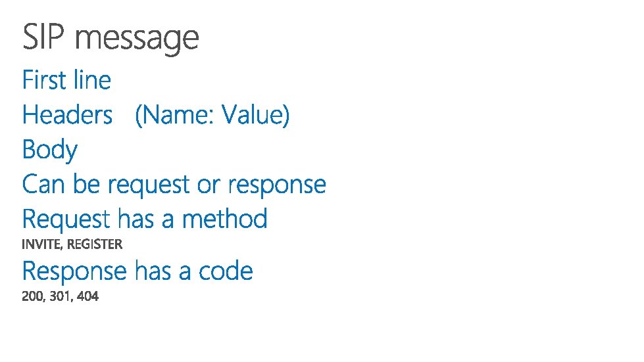Viewport: 644px width, 362px height.
Task: Select the "Body" bullet text
Action: point(49,150)
